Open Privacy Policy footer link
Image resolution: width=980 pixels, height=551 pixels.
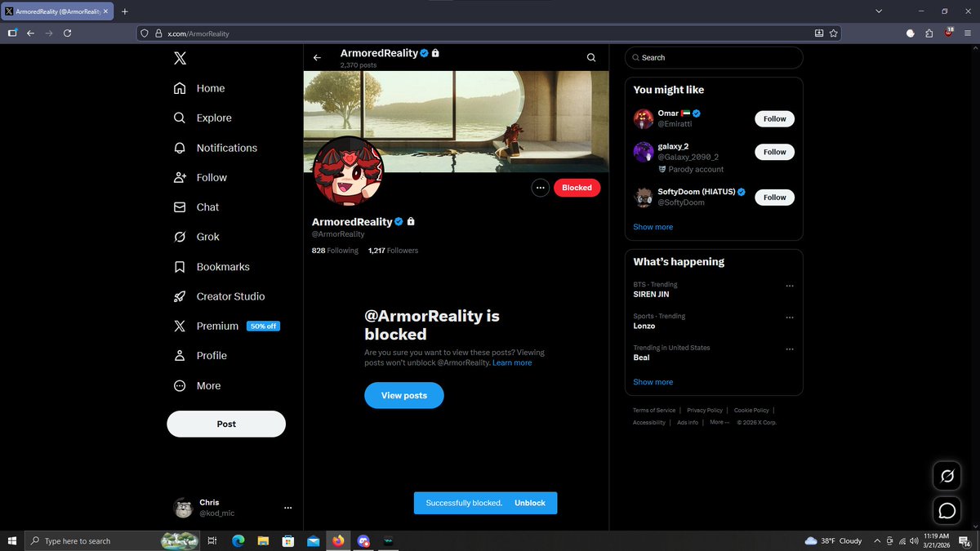[x=705, y=411]
